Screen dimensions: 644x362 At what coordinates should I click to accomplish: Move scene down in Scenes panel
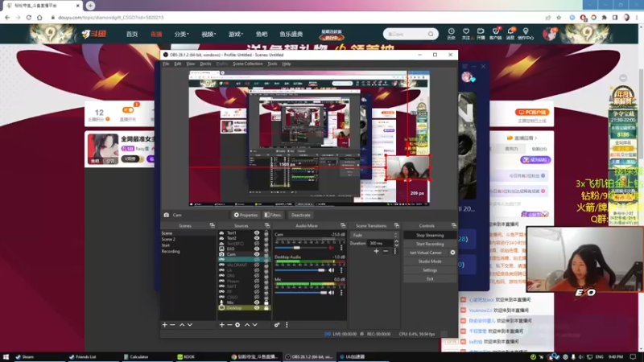(x=190, y=325)
